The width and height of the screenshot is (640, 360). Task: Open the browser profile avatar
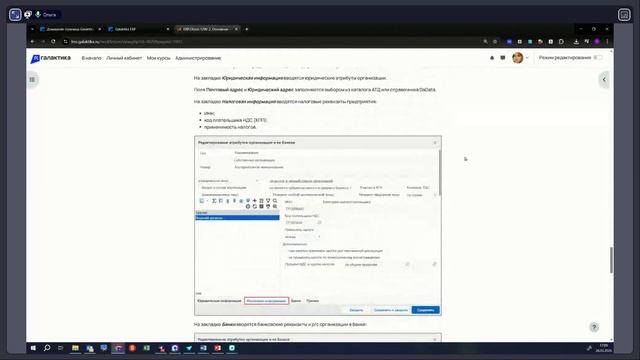597,42
